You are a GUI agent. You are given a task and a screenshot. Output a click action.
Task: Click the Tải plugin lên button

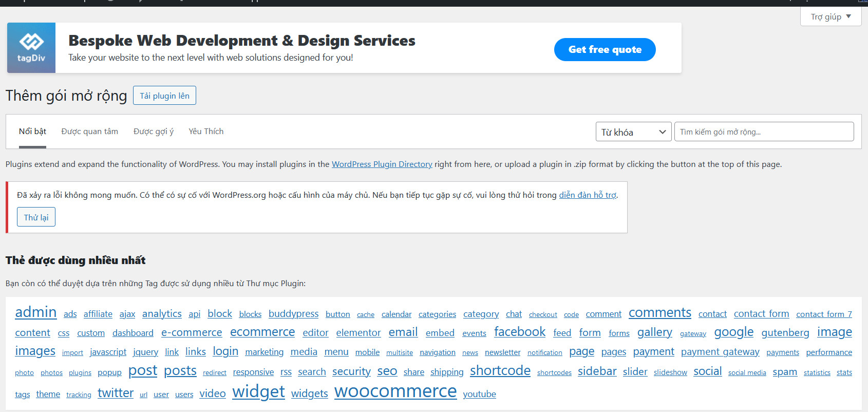click(x=164, y=96)
